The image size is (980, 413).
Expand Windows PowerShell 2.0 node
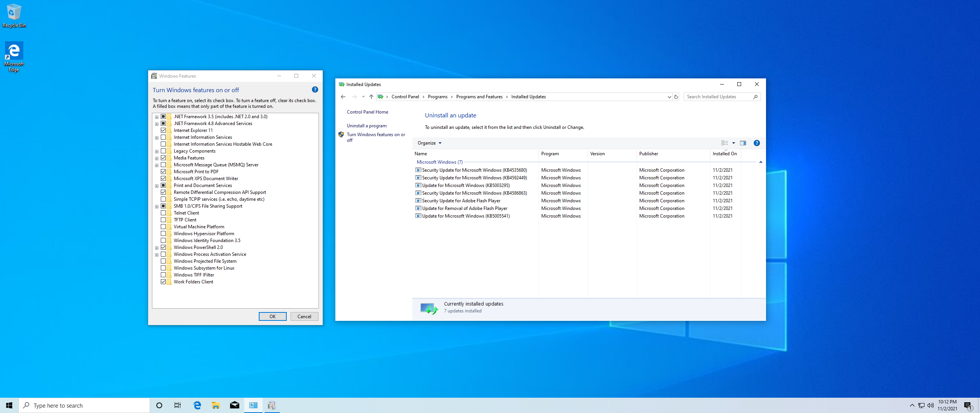click(157, 248)
